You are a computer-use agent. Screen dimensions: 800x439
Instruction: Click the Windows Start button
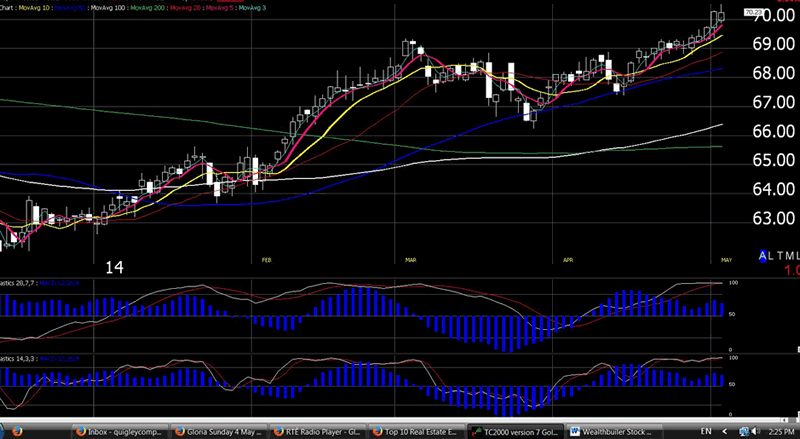[12, 431]
